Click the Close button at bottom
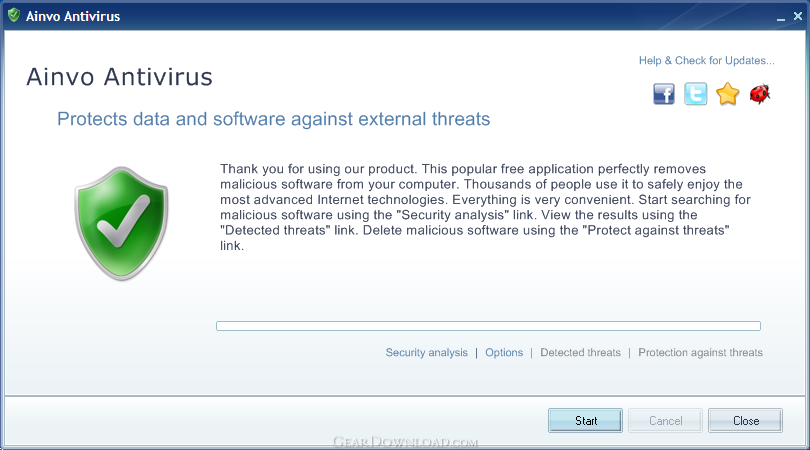810x450 pixels. pos(745,421)
